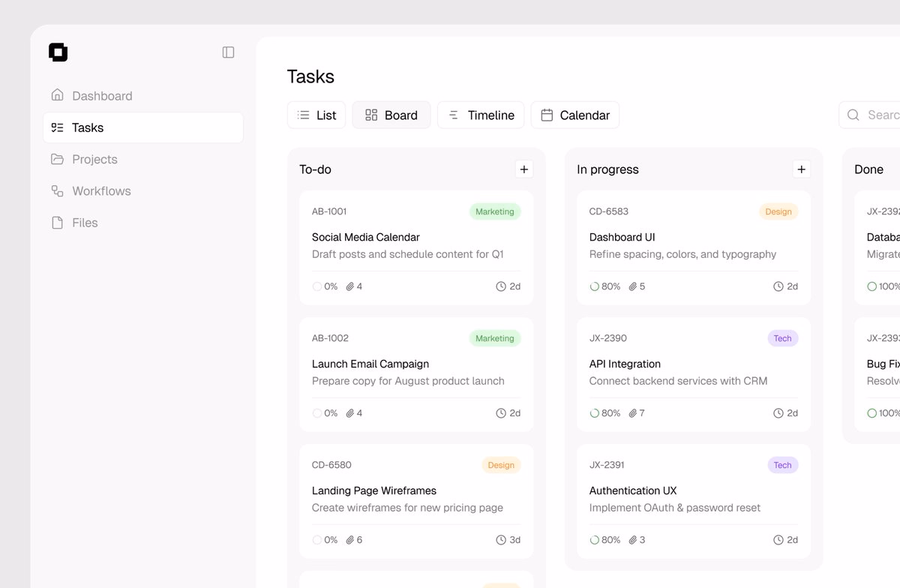This screenshot has height=588, width=900.
Task: Click attachment paperclip on Social Media Calendar
Action: tap(349, 286)
